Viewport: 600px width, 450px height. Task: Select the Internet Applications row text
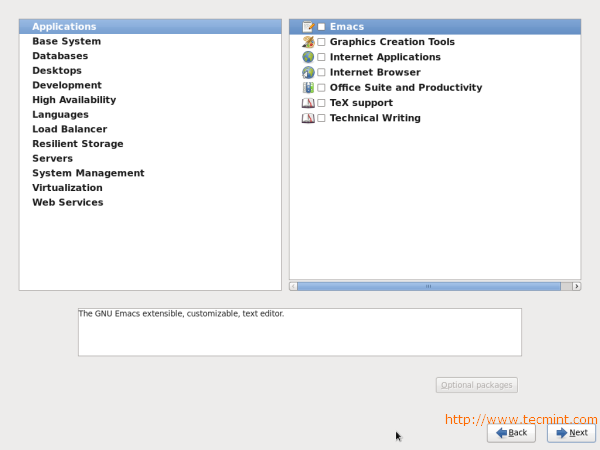[385, 57]
